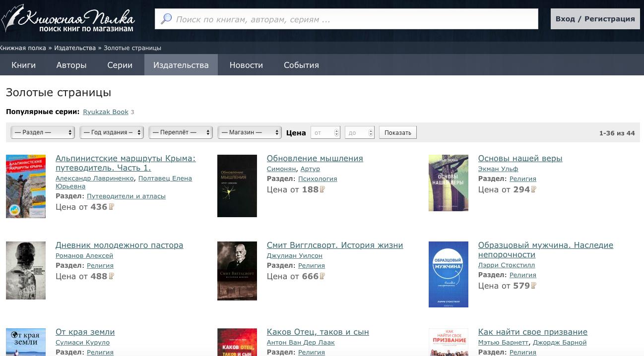Click the minimum price 'от' field
Screen dimensions: 644x356
click(x=323, y=132)
